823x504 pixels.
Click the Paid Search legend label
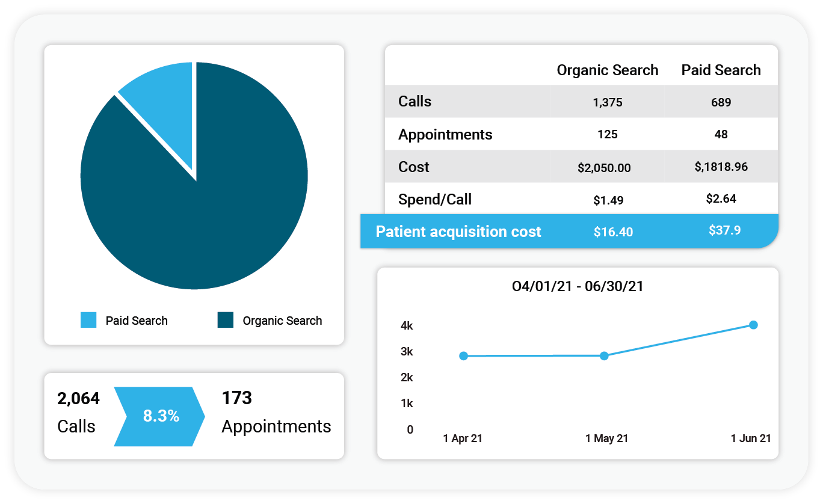pyautogui.click(x=137, y=321)
